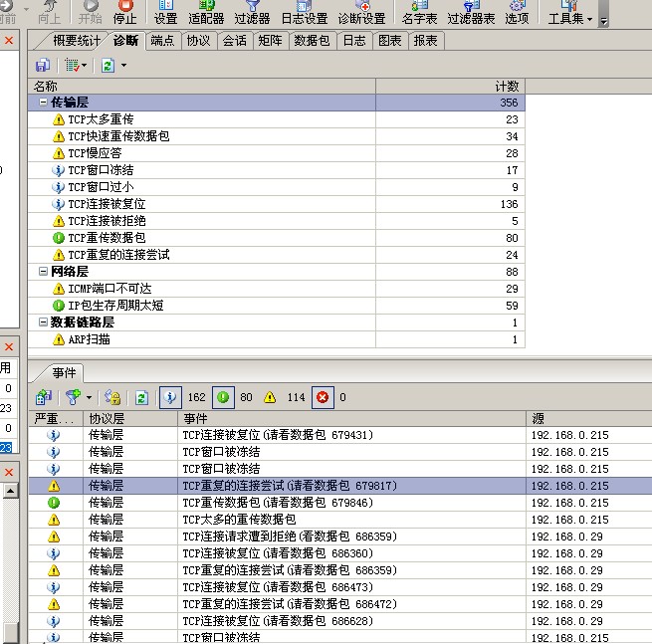Click the save icon in the diagnosis toolbar
The image size is (652, 644).
[x=43, y=66]
